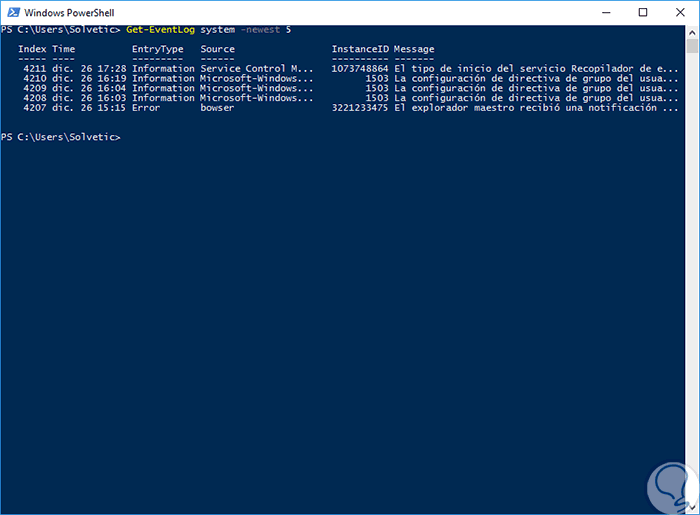700x515 pixels.
Task: Close the Windows PowerShell window
Action: pyautogui.click(x=680, y=12)
